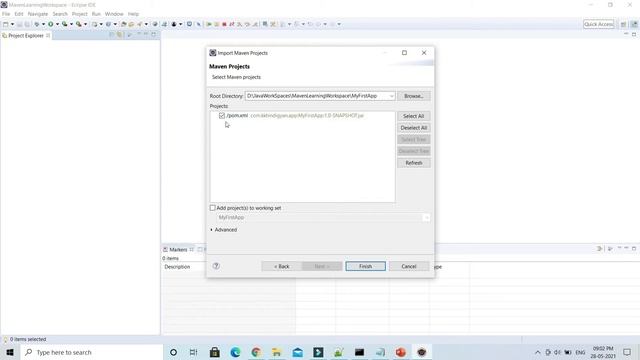Open the File menu

click(6, 14)
